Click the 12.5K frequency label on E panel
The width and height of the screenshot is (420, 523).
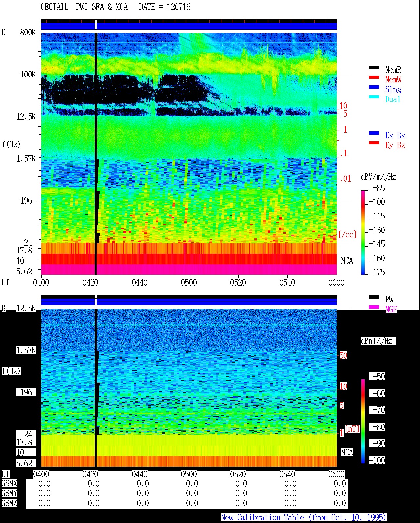[26, 117]
